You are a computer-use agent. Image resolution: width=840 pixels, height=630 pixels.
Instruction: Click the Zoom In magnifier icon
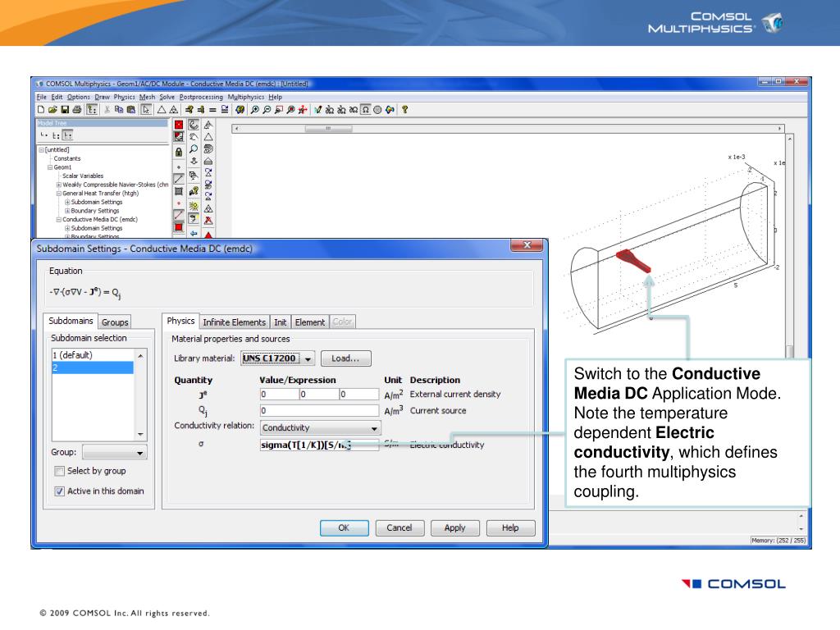click(255, 110)
